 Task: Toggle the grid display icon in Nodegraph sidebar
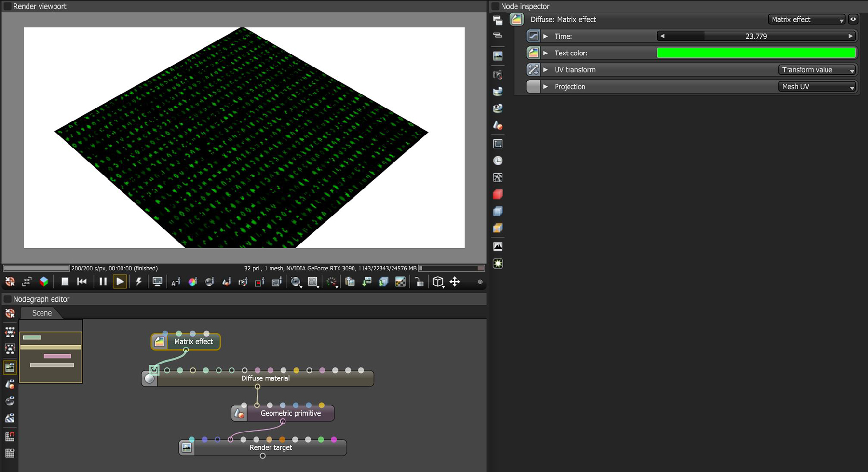[x=10, y=453]
